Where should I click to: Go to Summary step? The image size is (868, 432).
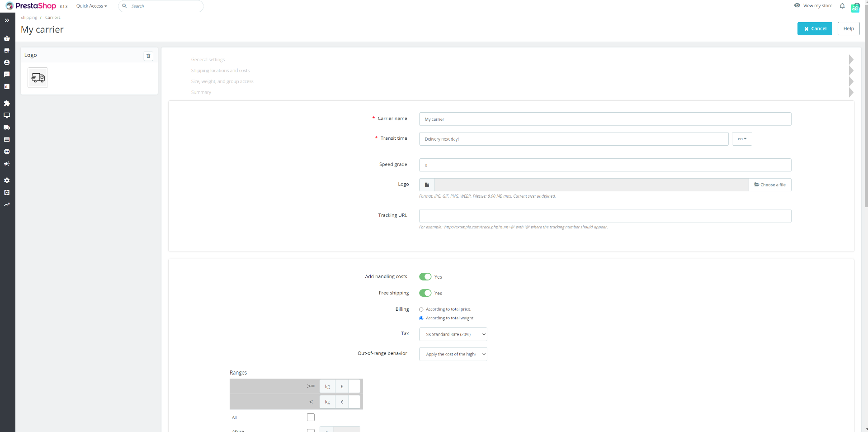(x=201, y=92)
